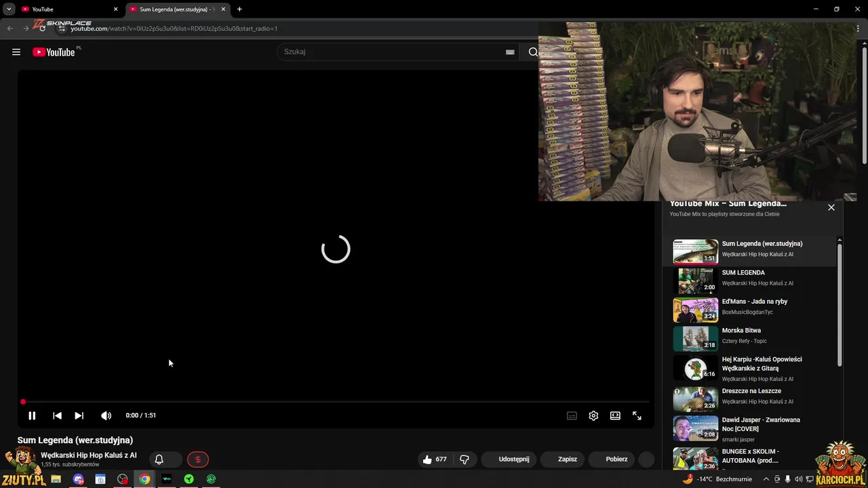Screen dimensions: 868x488
Task: Open the Discord-like app with 9+ badge
Action: (78, 479)
